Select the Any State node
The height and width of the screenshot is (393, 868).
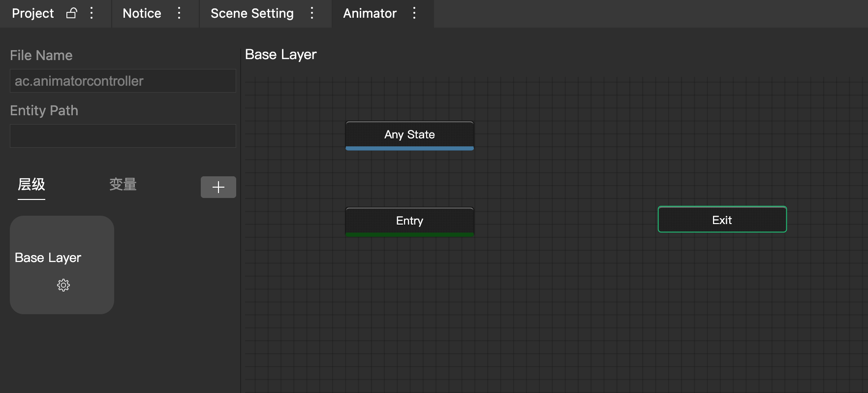(x=409, y=135)
